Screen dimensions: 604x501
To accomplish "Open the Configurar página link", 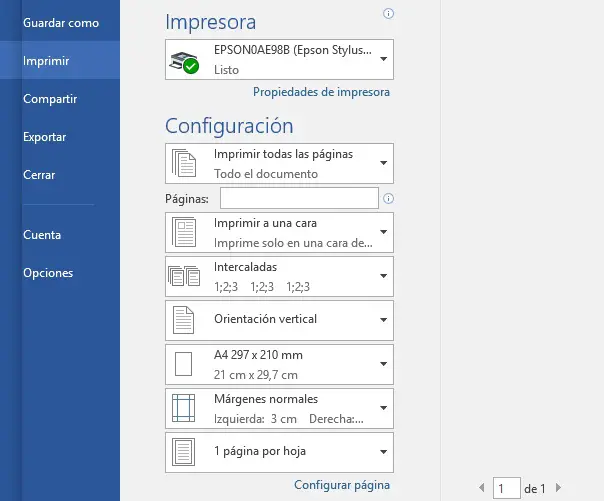I will [x=342, y=485].
